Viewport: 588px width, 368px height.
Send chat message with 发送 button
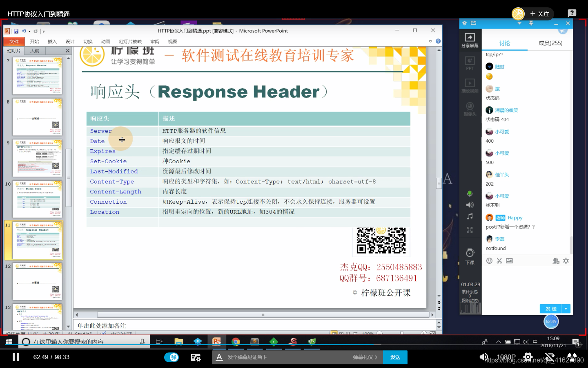551,309
